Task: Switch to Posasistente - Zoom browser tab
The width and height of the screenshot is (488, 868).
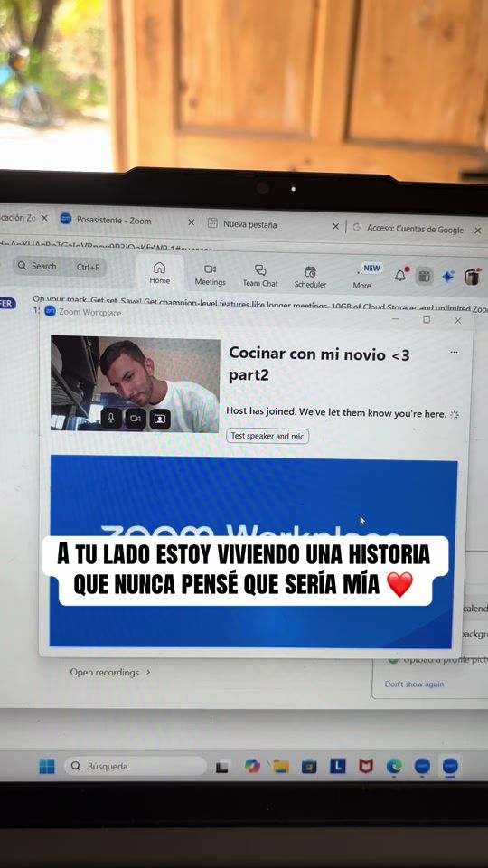Action: pyautogui.click(x=114, y=221)
